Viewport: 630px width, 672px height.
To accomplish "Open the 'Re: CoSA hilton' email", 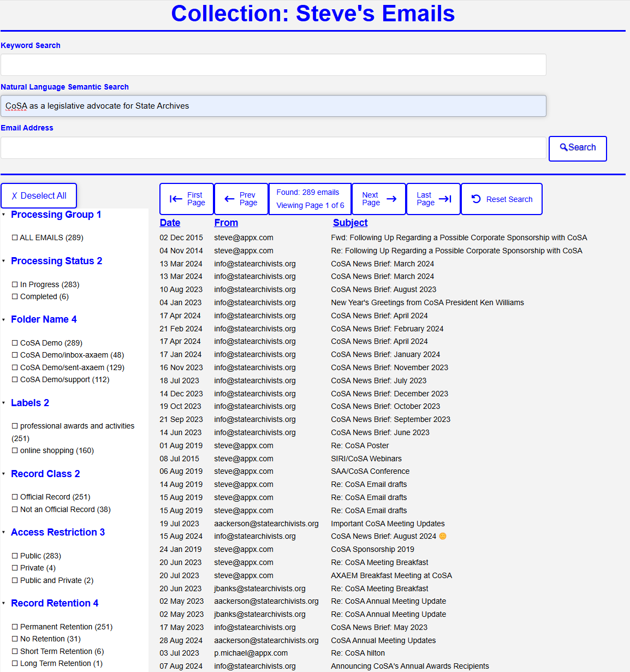I will 358,653.
